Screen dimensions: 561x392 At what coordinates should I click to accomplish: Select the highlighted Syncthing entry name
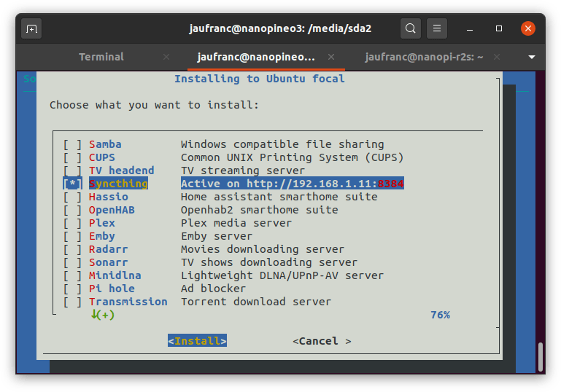tap(118, 184)
